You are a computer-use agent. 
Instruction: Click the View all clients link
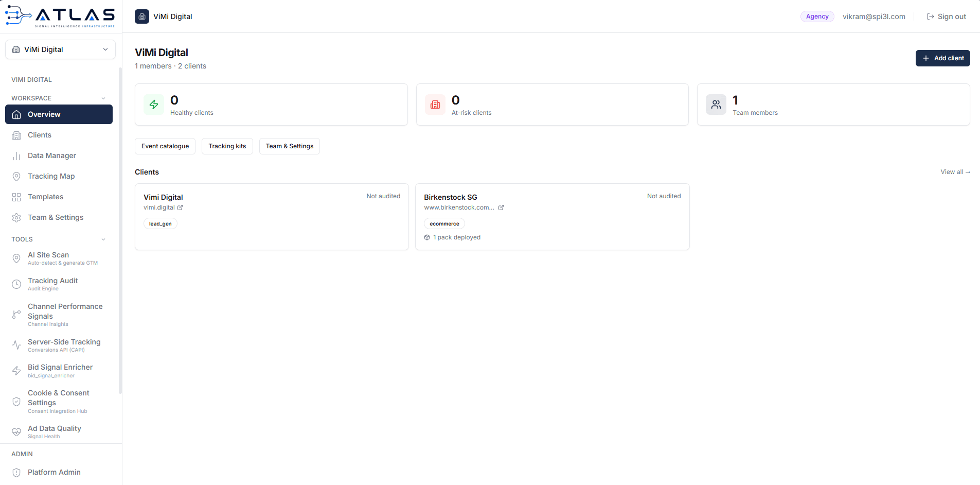click(x=955, y=172)
